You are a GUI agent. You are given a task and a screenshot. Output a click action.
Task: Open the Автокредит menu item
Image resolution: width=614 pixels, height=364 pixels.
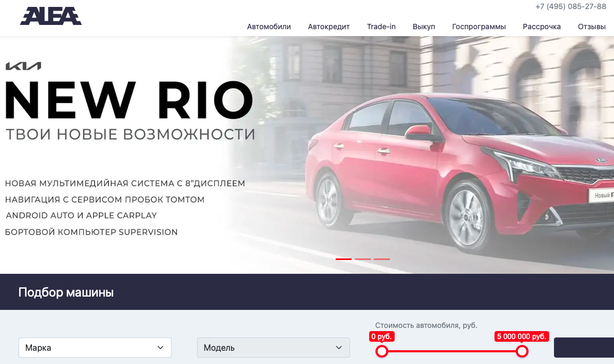click(329, 27)
